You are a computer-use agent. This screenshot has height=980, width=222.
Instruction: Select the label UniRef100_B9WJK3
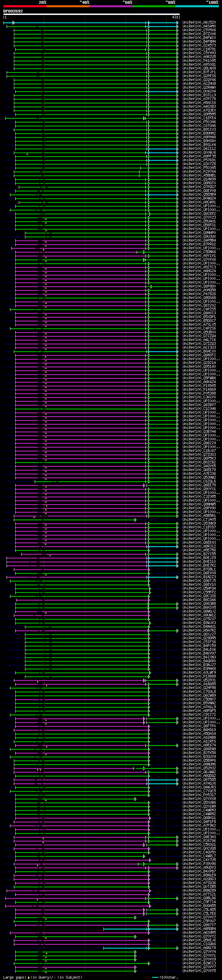coord(199,623)
